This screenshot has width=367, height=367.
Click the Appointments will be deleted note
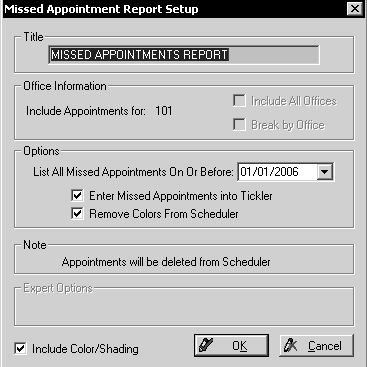pos(166,262)
